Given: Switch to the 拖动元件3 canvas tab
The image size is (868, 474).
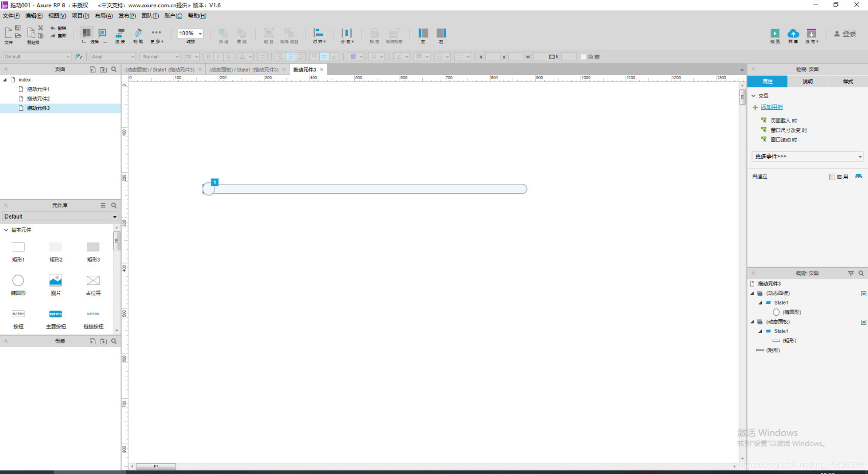Looking at the screenshot, I should click(x=304, y=69).
